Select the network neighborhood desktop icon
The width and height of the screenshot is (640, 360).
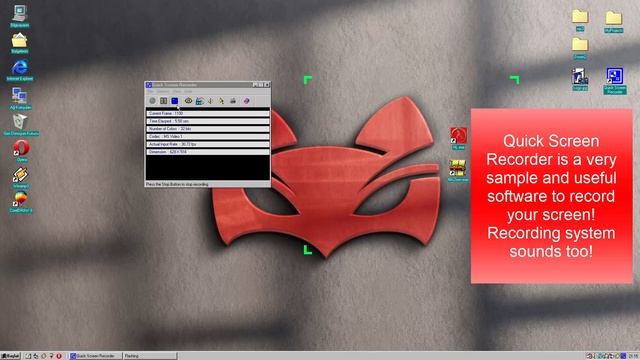tap(20, 98)
